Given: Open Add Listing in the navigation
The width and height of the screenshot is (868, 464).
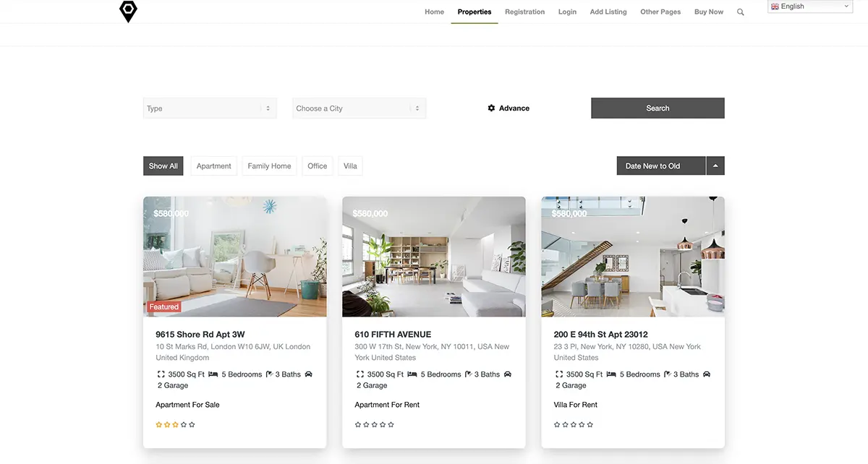Looking at the screenshot, I should coord(608,12).
